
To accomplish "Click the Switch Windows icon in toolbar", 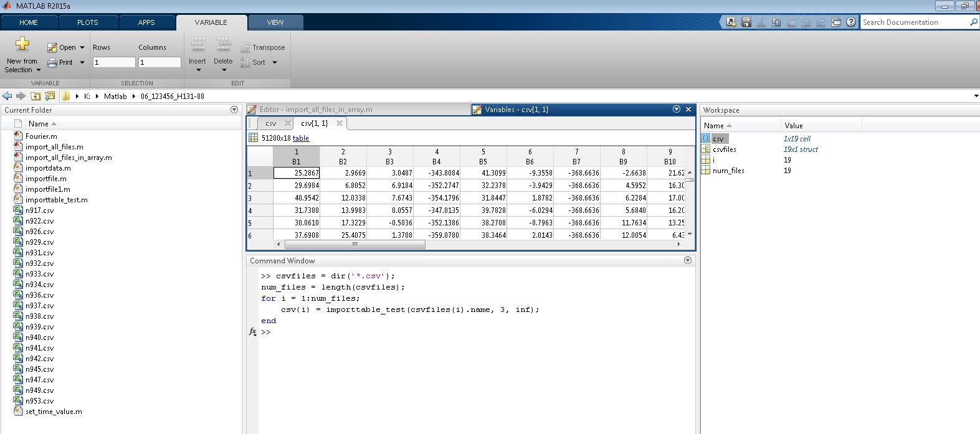I will [836, 22].
